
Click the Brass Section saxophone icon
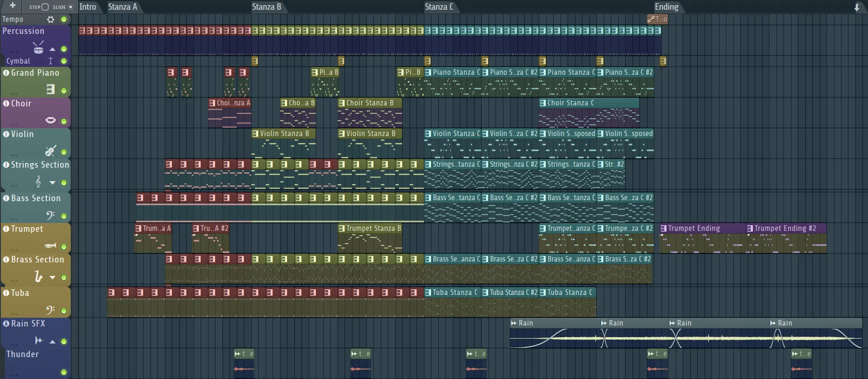(39, 277)
